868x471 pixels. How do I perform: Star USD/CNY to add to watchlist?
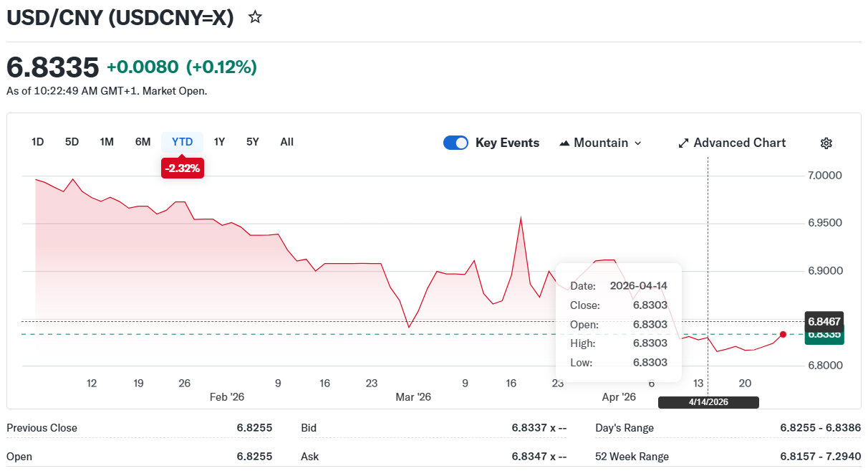pyautogui.click(x=255, y=18)
